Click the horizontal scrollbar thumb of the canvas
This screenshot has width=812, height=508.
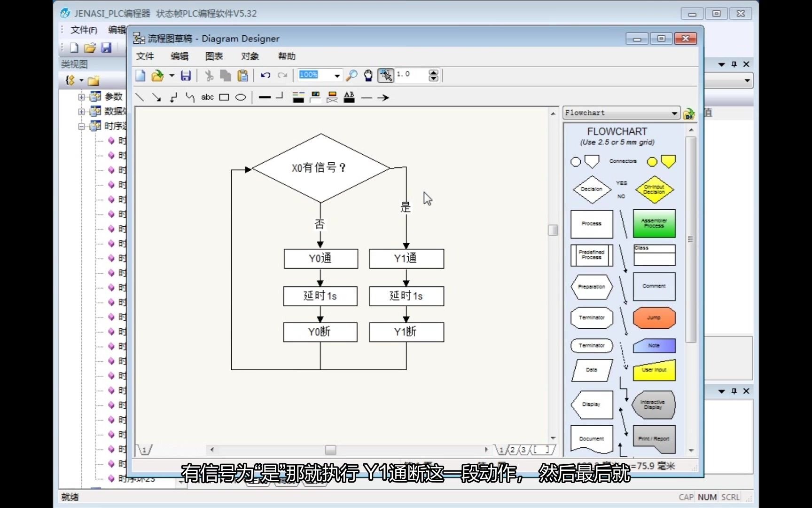click(331, 450)
